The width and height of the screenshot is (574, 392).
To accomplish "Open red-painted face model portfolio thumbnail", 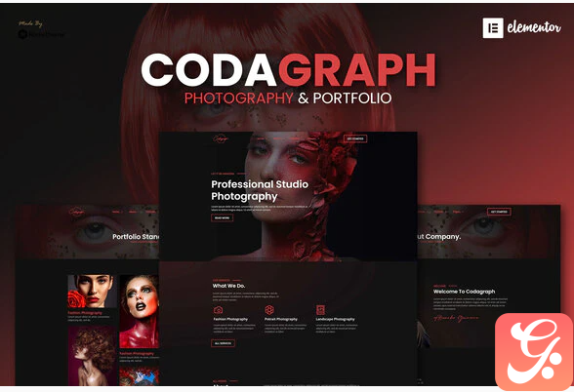I will [x=139, y=311].
